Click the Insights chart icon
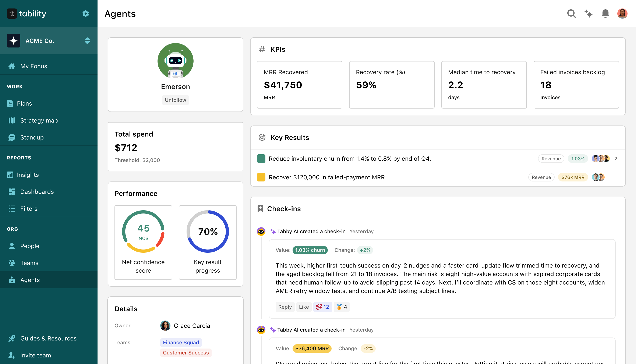The image size is (636, 364). click(x=10, y=175)
